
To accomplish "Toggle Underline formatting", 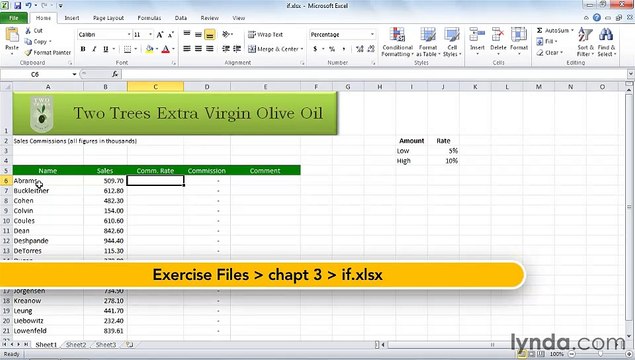I will pyautogui.click(x=106, y=49).
